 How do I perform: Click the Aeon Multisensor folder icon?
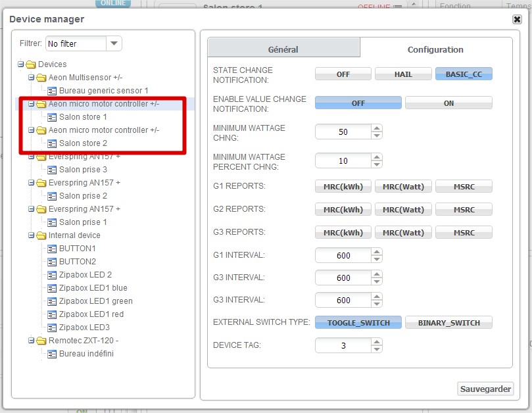[41, 78]
